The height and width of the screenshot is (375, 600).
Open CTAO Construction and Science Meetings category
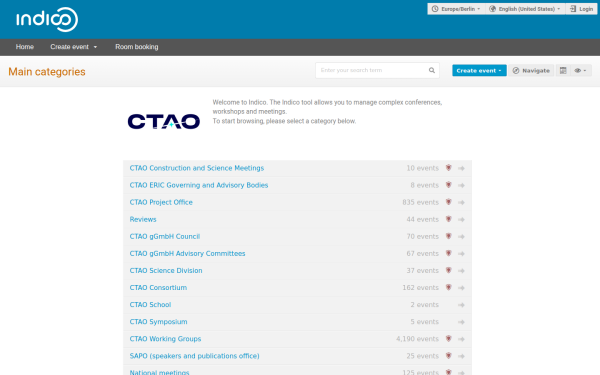(x=197, y=168)
